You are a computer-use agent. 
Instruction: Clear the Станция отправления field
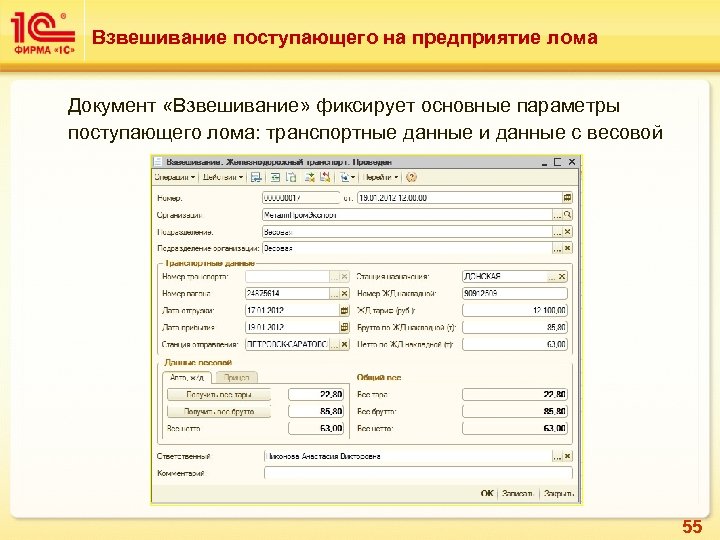tap(345, 344)
